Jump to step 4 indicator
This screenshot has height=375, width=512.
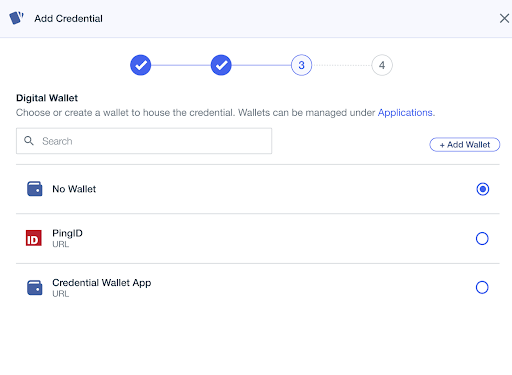(382, 65)
